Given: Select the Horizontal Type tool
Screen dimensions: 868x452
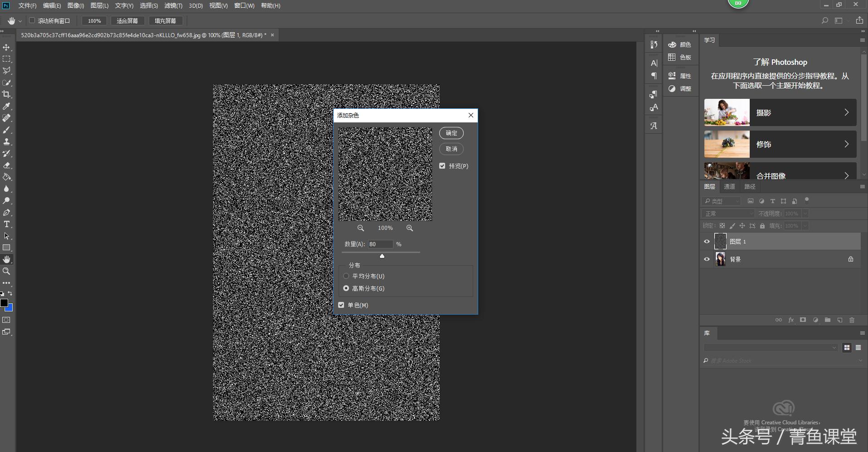Looking at the screenshot, I should pyautogui.click(x=6, y=224).
